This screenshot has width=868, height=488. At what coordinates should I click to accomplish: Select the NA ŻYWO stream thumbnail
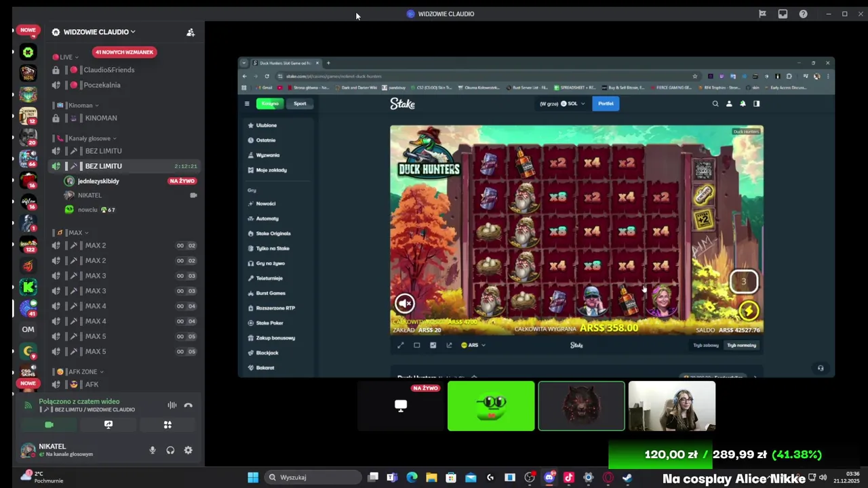click(401, 406)
